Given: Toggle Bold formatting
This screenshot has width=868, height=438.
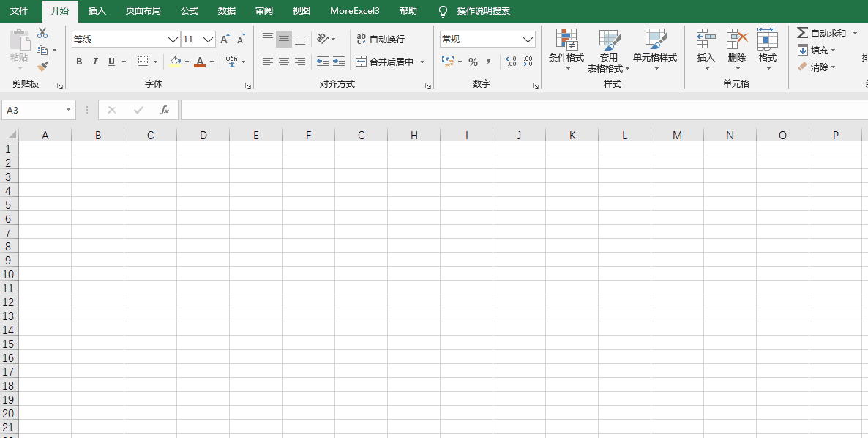Looking at the screenshot, I should click(79, 62).
